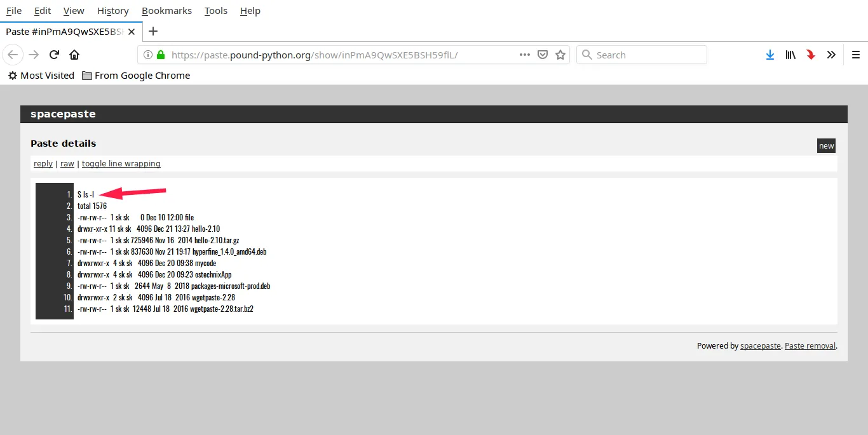
Task: Open the Bookmarks menu
Action: pos(166,11)
